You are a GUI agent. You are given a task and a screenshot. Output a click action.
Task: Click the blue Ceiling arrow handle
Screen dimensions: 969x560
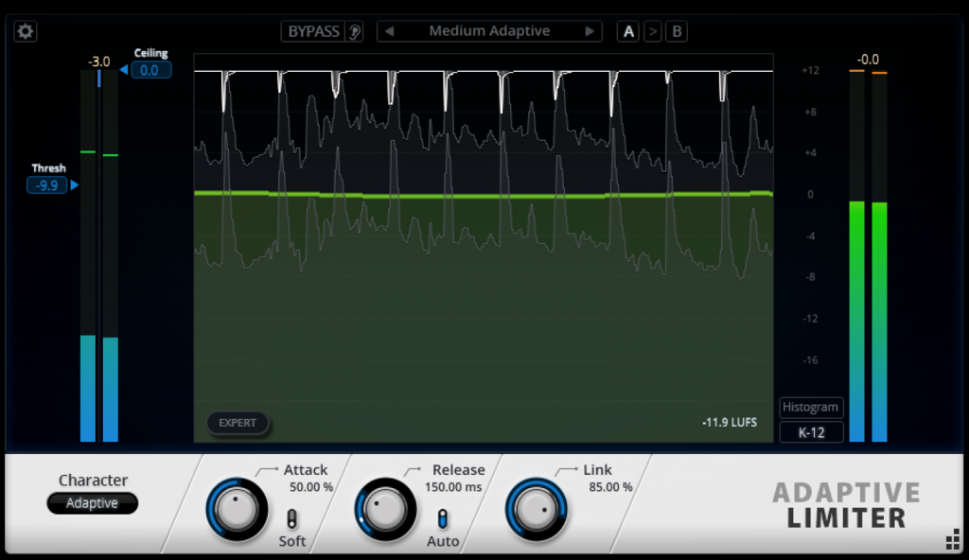tap(124, 70)
